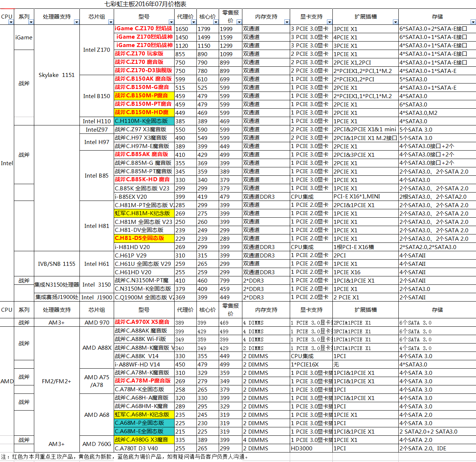This screenshot has width=476, height=462.
Task: Select the yellow C.H81-DS全固态版 cell
Action: pyautogui.click(x=144, y=238)
